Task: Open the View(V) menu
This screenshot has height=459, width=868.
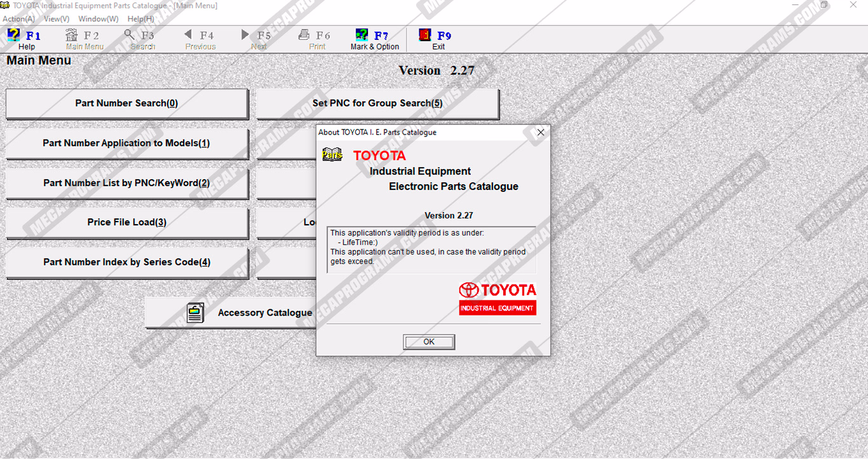Action: click(57, 19)
